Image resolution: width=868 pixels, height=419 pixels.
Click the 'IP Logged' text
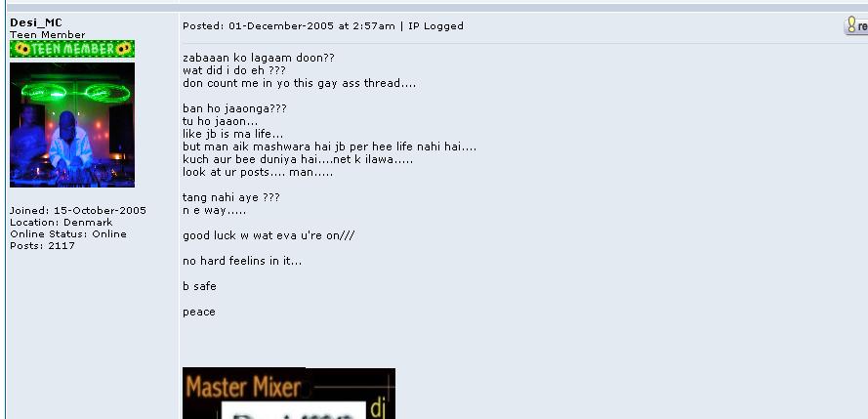[435, 25]
